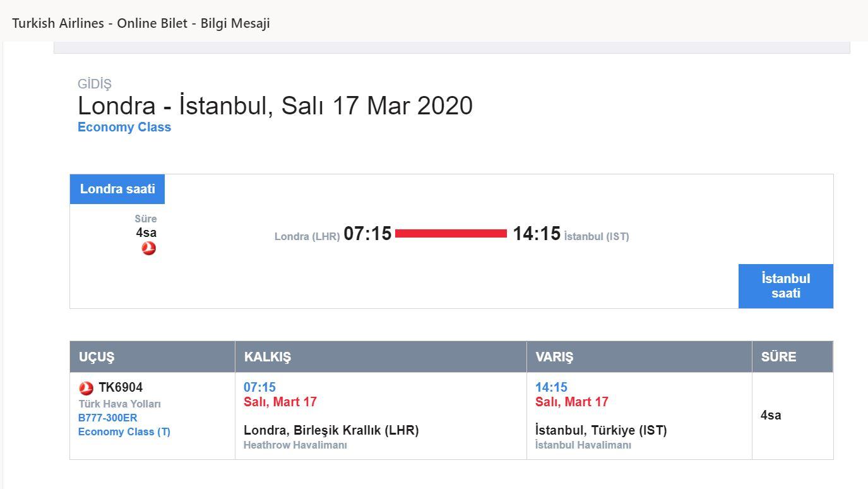Click the Londra (LHR) label on the timeline
The height and width of the screenshot is (489, 868).
click(x=307, y=236)
